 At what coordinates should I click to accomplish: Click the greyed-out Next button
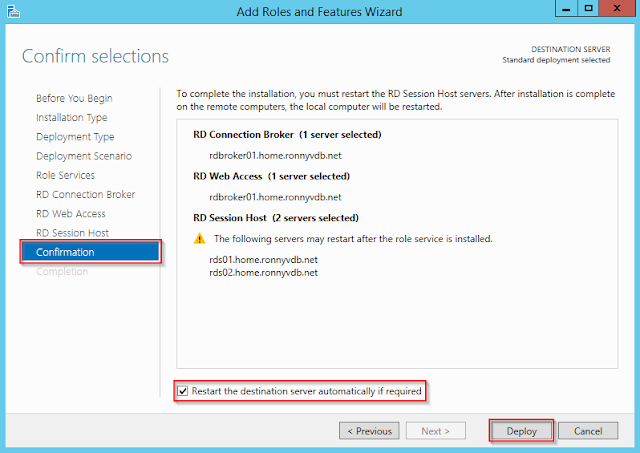(435, 431)
